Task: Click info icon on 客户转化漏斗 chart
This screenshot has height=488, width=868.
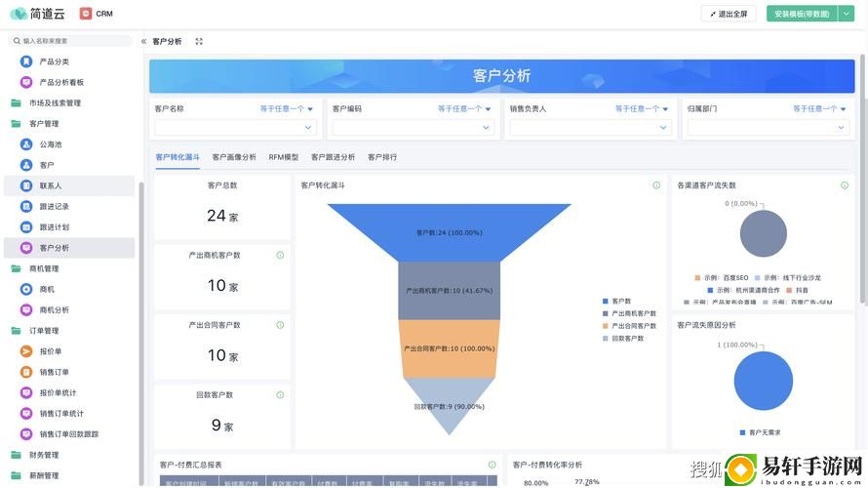Action: tap(656, 185)
